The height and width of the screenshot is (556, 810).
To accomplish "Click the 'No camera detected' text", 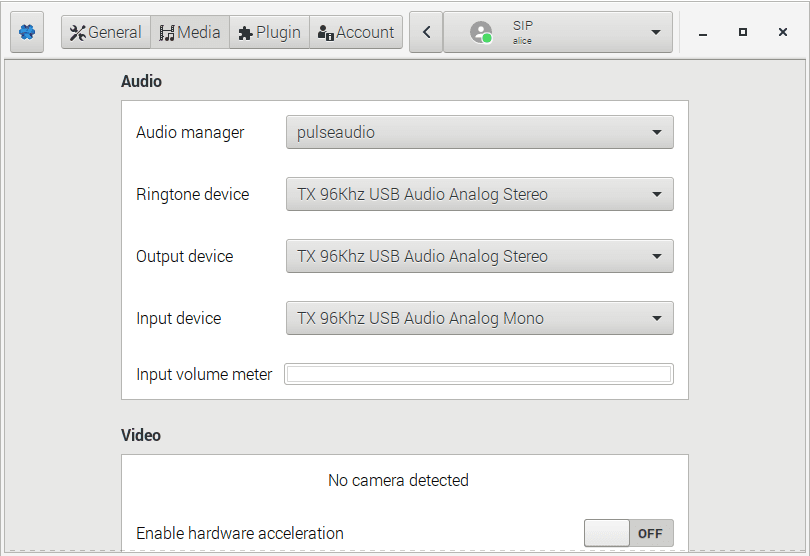I will coord(398,481).
